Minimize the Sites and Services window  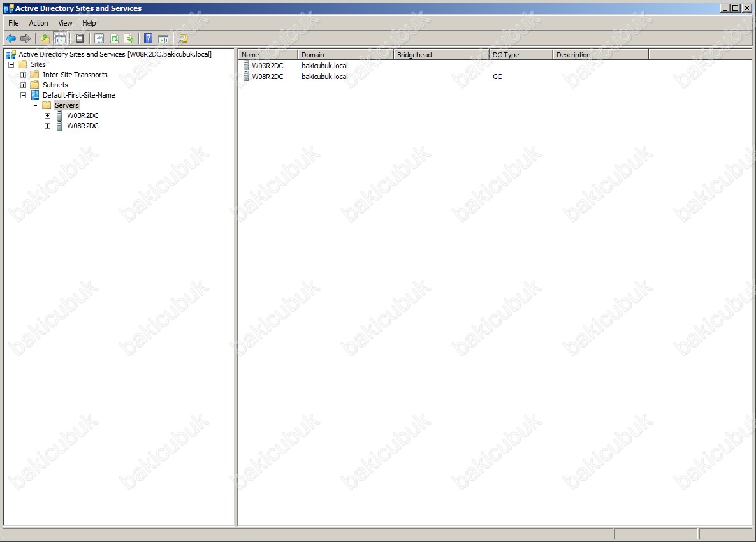725,8
